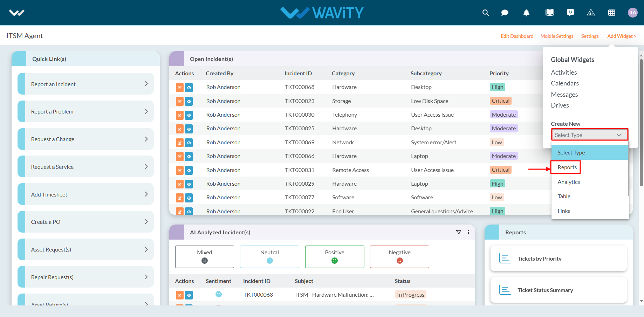Expand Add Timesheet chevron

(x=146, y=194)
